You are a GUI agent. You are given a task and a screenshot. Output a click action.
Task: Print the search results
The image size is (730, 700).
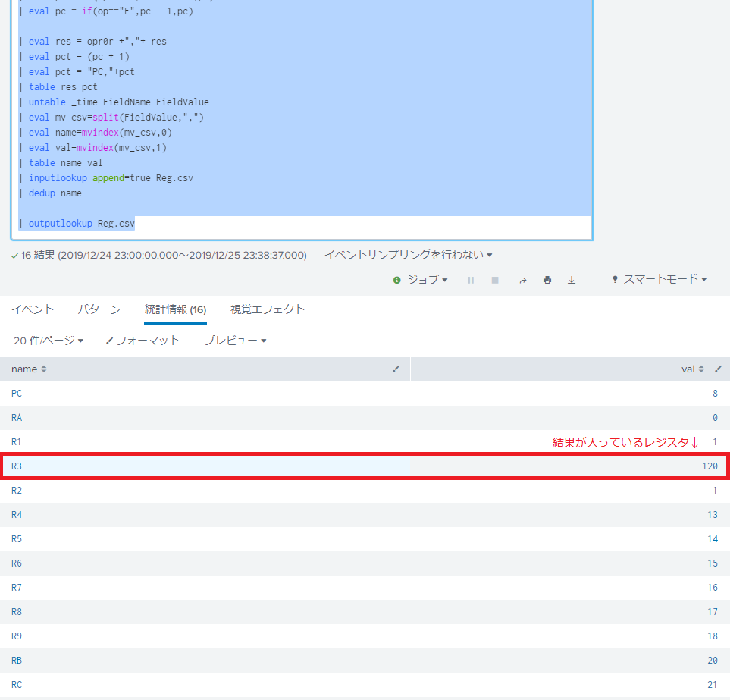pyautogui.click(x=547, y=280)
